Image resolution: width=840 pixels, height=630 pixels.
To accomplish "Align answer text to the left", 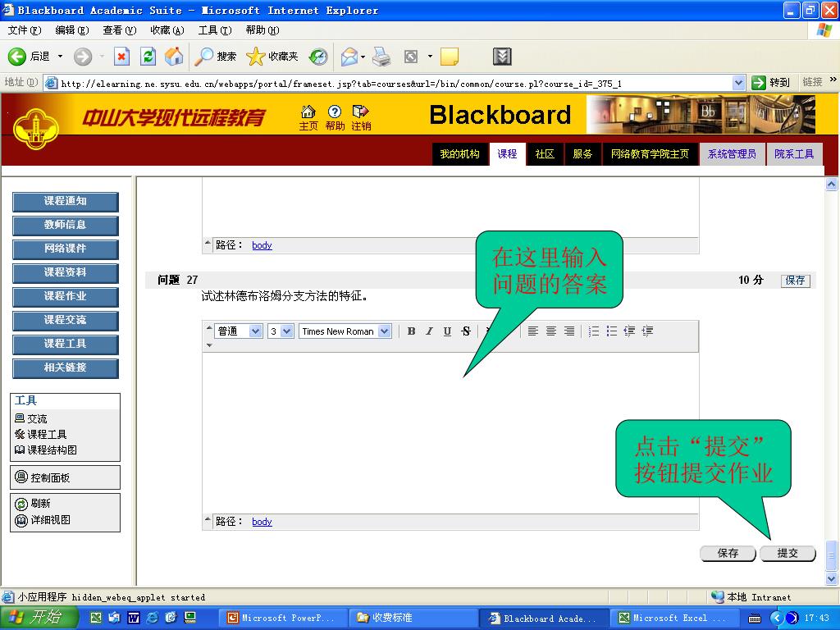I will pos(532,331).
